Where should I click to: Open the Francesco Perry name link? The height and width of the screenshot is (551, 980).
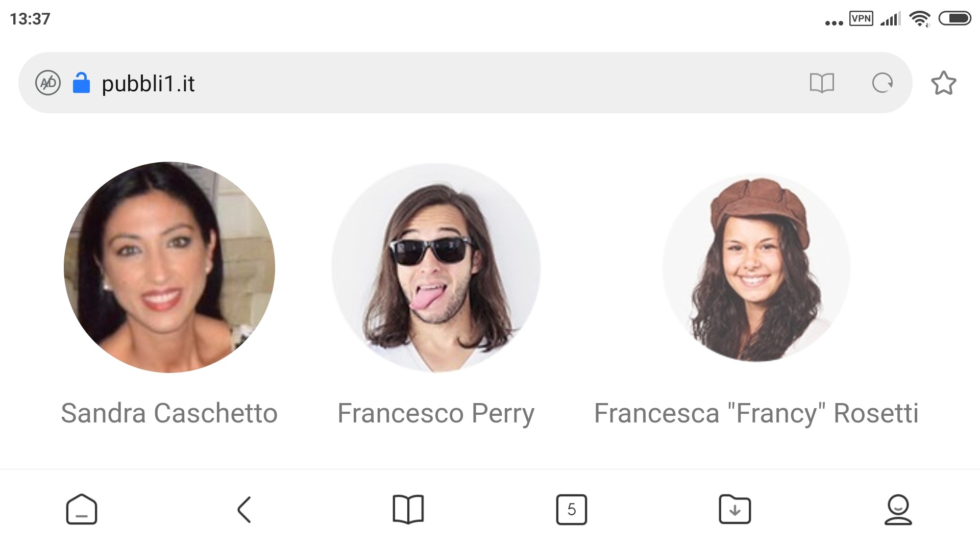[436, 413]
